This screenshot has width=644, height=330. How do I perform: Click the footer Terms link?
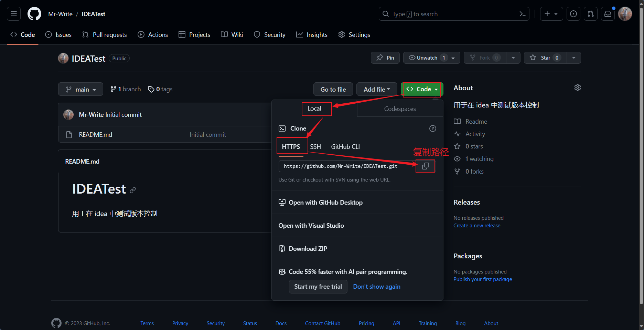click(x=147, y=323)
